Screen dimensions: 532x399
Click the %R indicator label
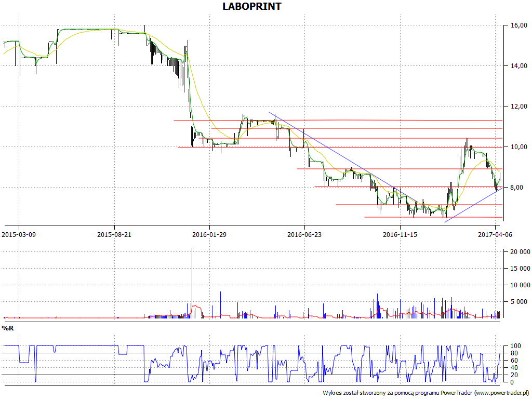click(7, 328)
